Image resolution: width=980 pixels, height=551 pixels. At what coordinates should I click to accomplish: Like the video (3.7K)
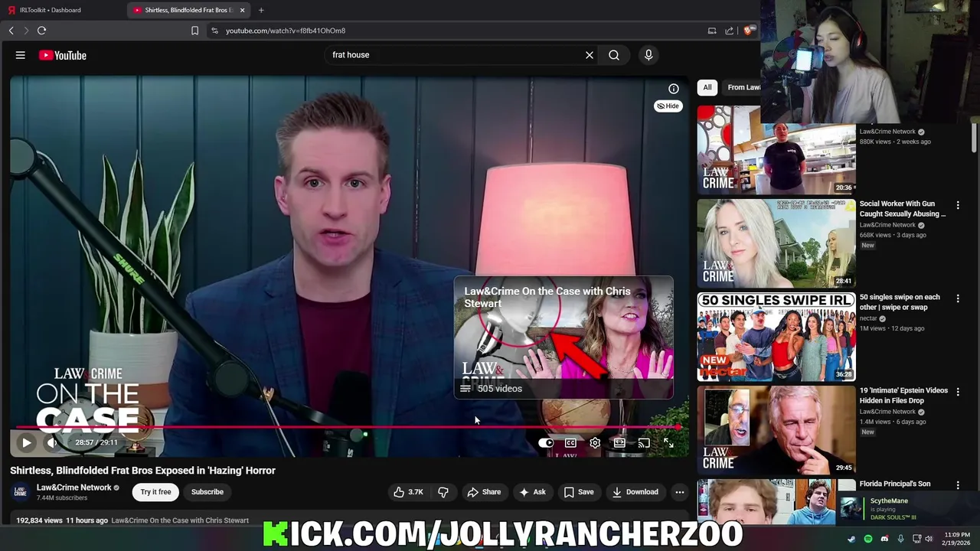[408, 492]
